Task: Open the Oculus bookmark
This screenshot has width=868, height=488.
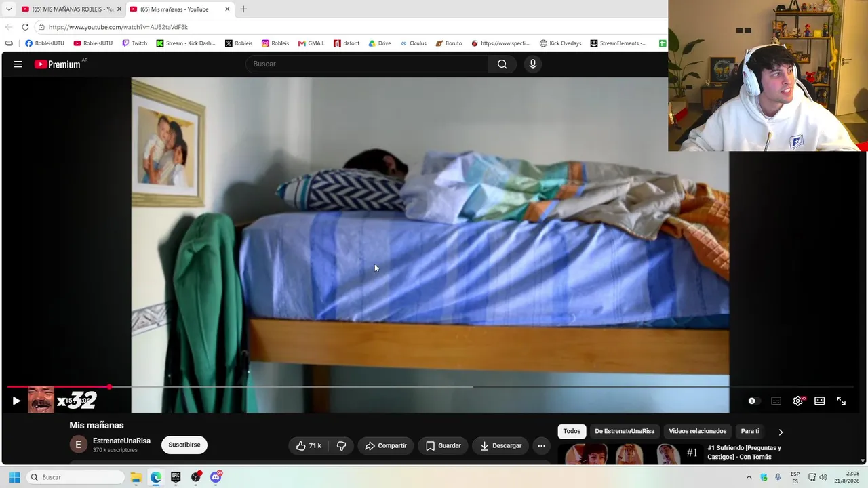Action: (x=413, y=43)
